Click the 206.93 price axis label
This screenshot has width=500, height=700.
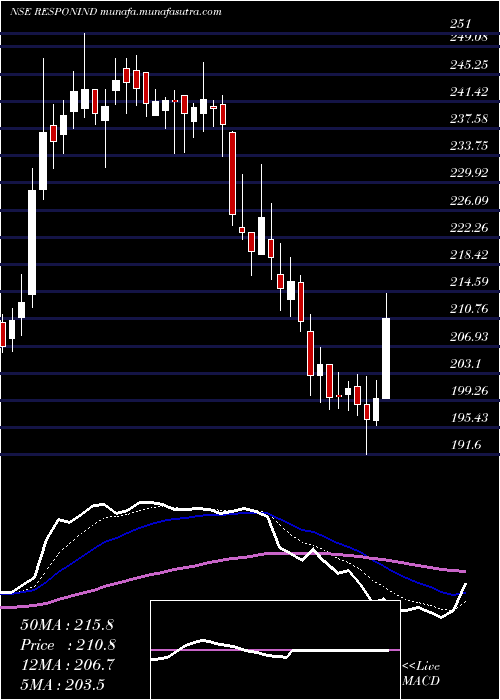coord(468,337)
